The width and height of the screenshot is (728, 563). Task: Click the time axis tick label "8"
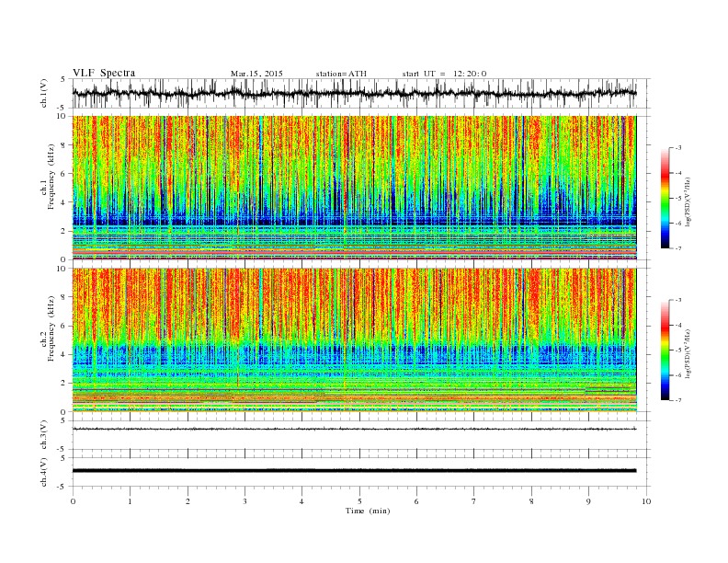[x=531, y=501]
